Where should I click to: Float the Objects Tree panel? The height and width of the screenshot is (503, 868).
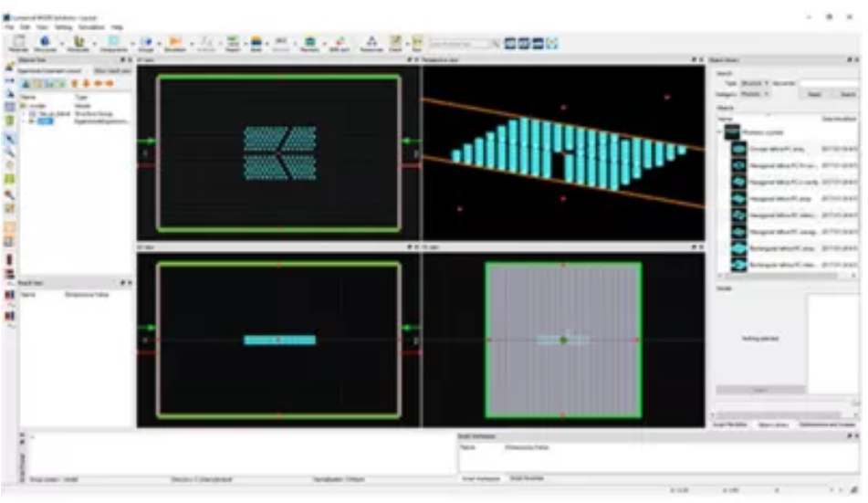(x=123, y=60)
